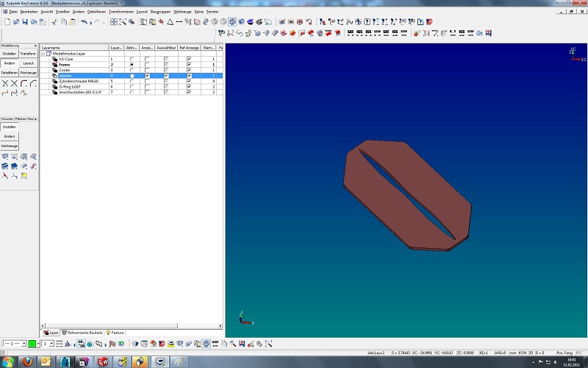Screen dimensions: 588x368
Task: Select the Frame active layer radio button
Action: point(132,65)
